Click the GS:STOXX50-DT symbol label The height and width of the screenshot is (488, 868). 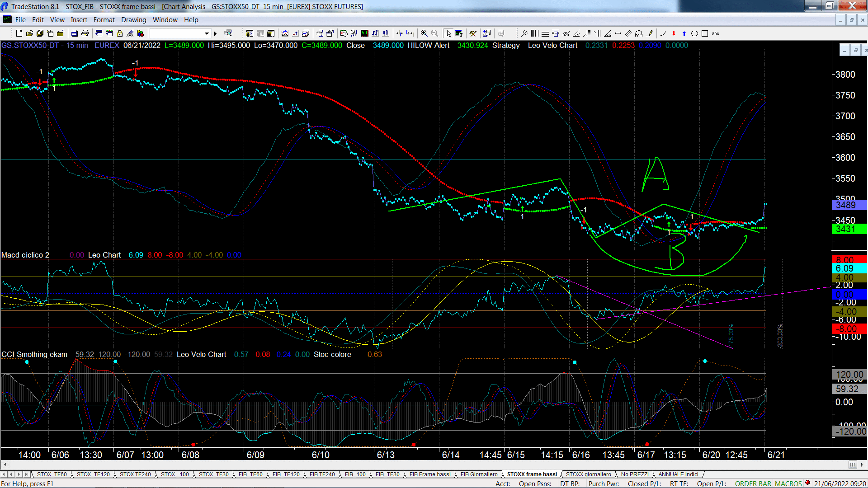[30, 45]
